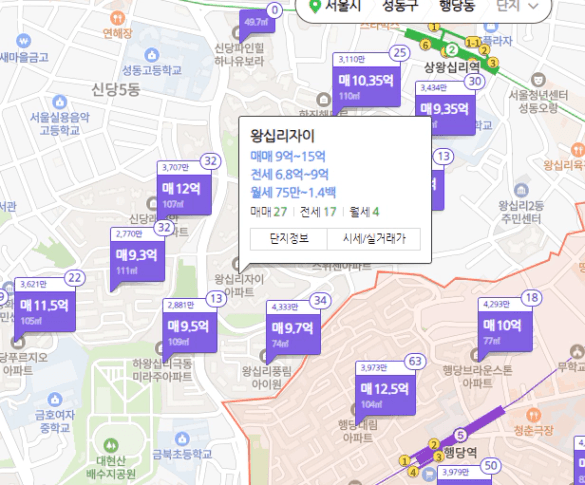The image size is (585, 485).
Task: Select 서울시 in the location breadcrumb
Action: pos(343,5)
